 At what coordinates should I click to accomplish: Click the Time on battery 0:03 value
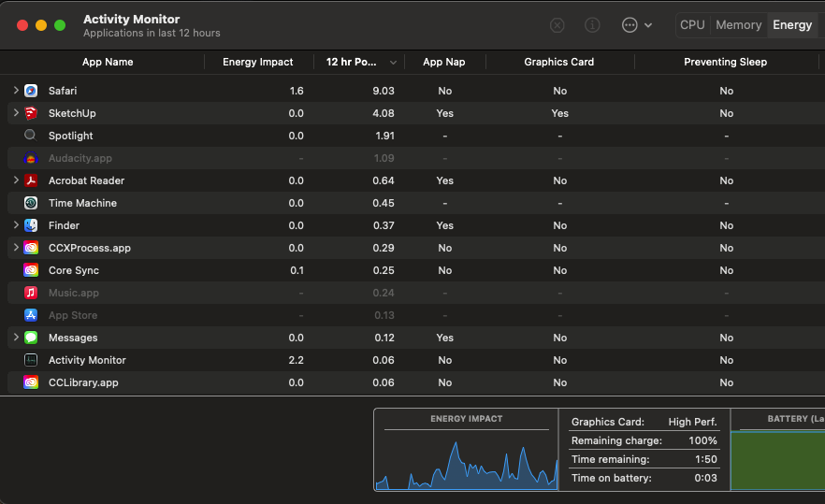705,478
